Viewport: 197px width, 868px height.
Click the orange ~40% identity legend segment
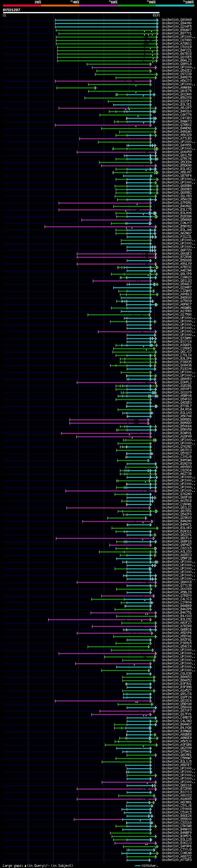60,6
